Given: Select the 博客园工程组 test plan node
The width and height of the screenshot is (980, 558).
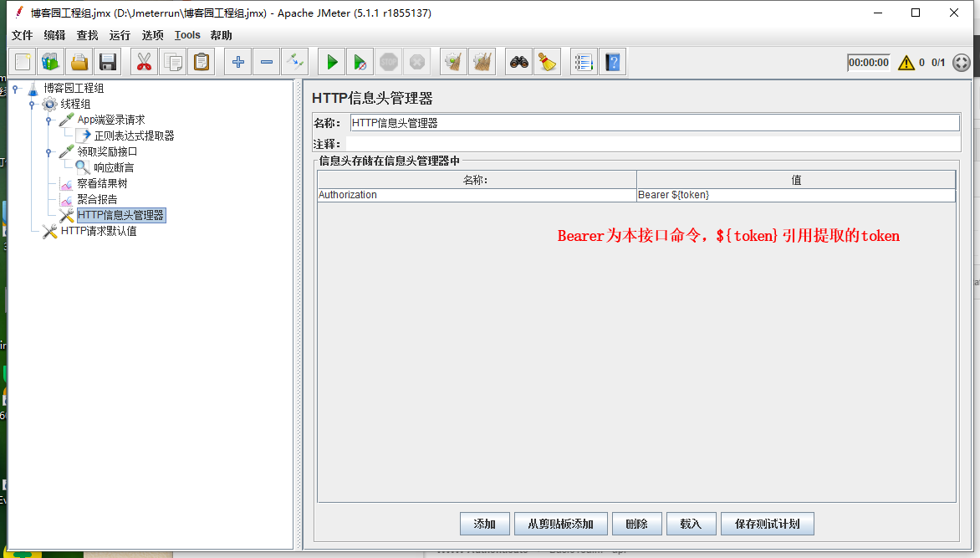Looking at the screenshot, I should 73,88.
